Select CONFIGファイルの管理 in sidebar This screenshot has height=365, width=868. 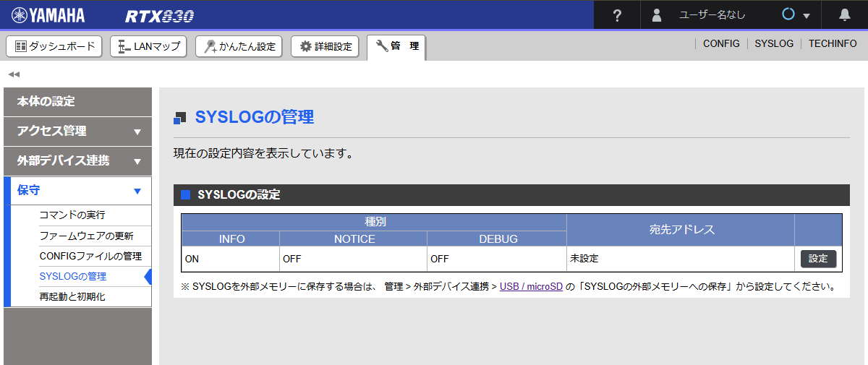[x=90, y=256]
